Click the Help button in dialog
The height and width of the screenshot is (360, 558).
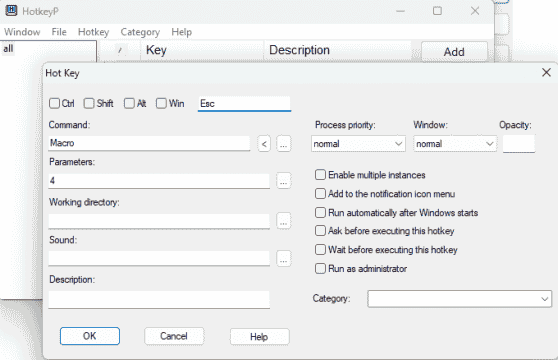pyautogui.click(x=259, y=337)
